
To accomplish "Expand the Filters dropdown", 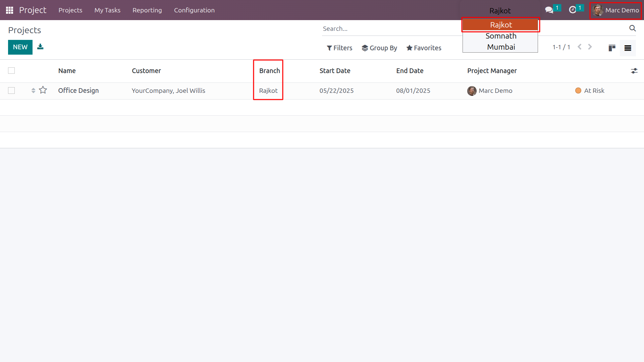I will (x=339, y=48).
